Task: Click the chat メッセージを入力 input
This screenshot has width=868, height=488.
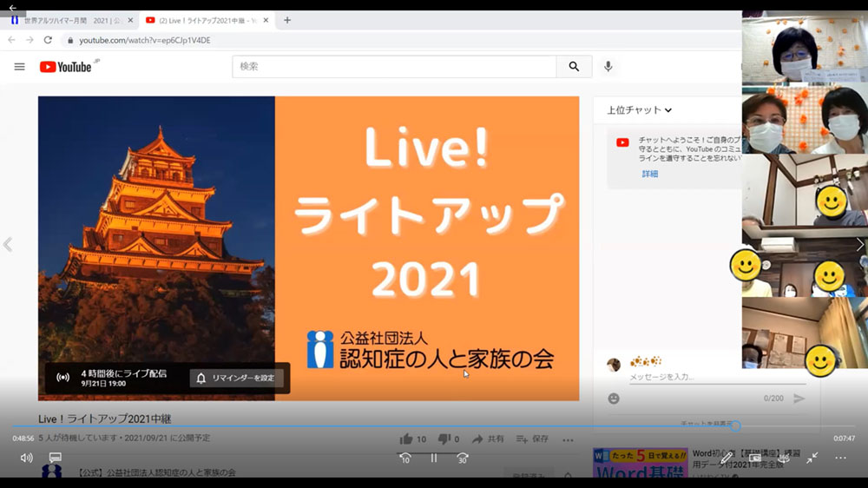Action: [x=717, y=377]
